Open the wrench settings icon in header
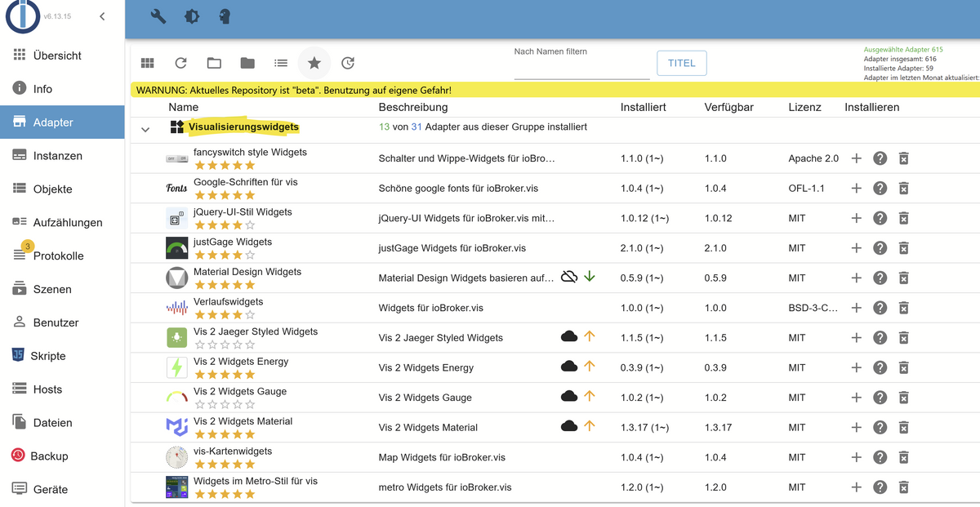The height and width of the screenshot is (507, 980). [x=159, y=16]
